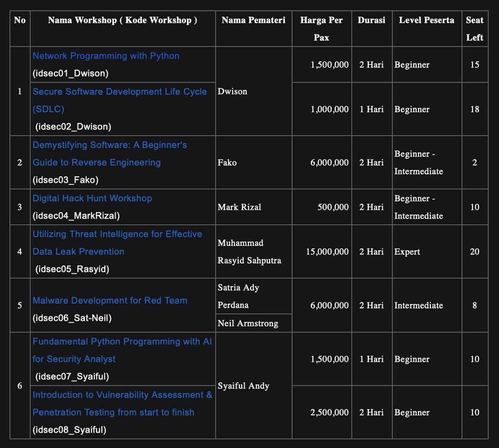Image resolution: width=499 pixels, height=448 pixels.
Task: Open Fundamental Python Programming with AI link
Action: [122, 350]
